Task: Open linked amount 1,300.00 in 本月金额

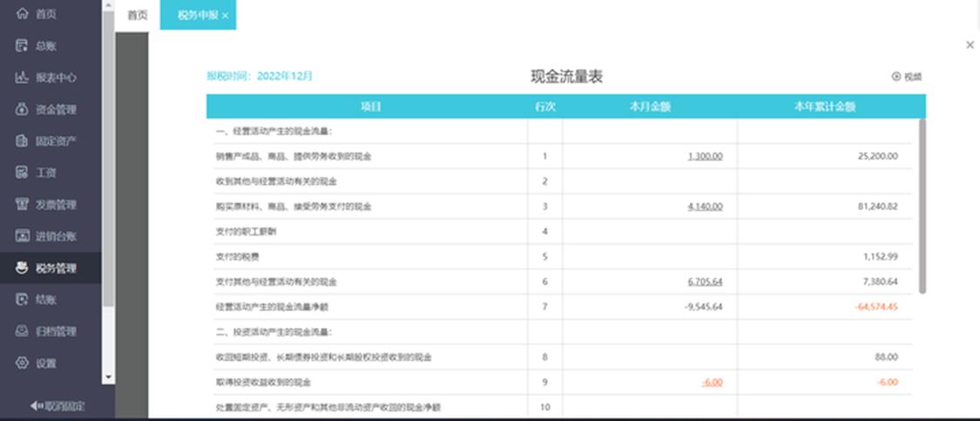Action: coord(705,156)
